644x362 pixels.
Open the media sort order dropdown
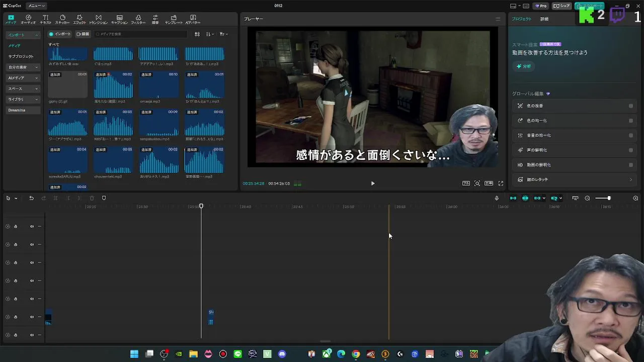210,34
